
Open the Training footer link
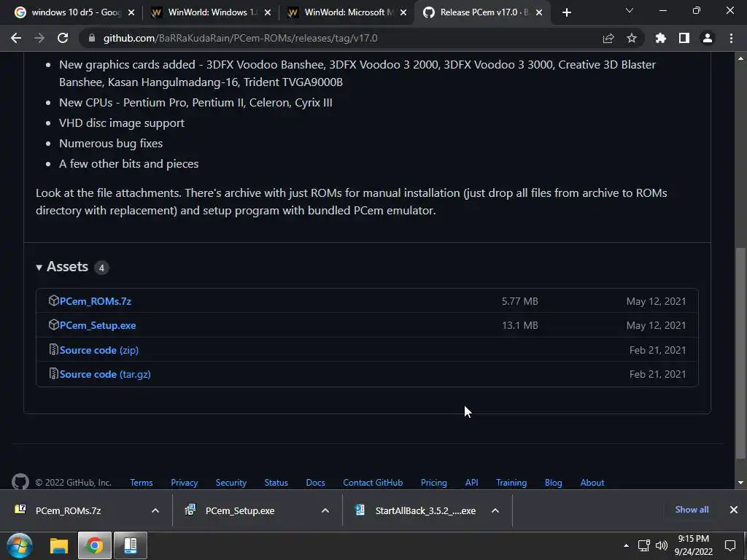511,483
